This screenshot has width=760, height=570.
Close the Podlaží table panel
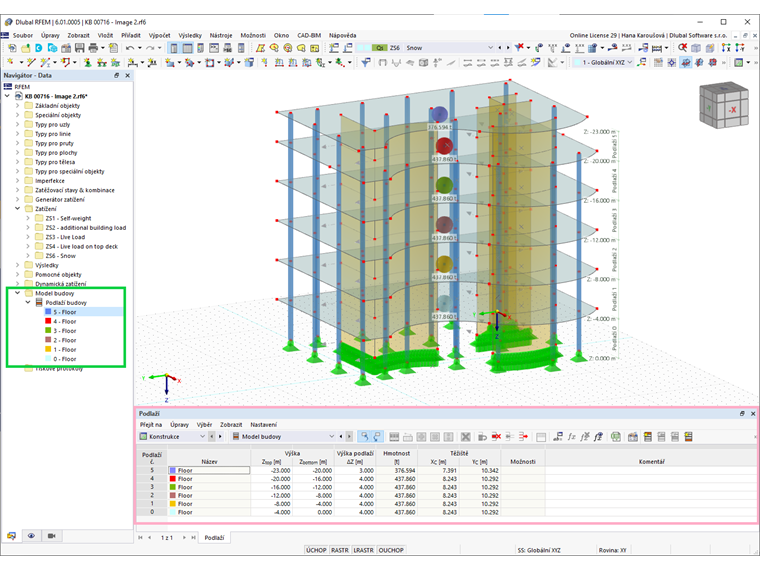[753, 413]
